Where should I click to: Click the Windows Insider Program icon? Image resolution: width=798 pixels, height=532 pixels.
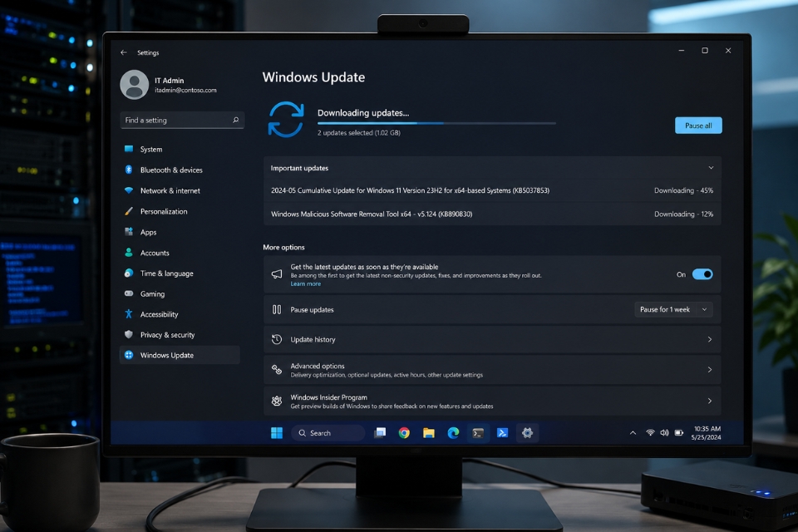pyautogui.click(x=276, y=401)
